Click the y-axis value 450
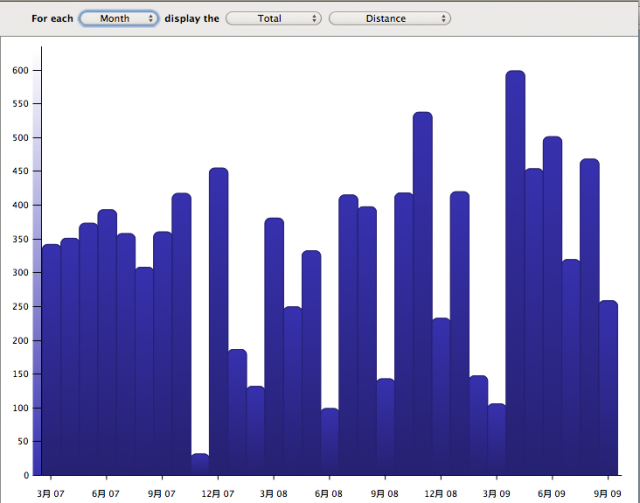 point(20,171)
